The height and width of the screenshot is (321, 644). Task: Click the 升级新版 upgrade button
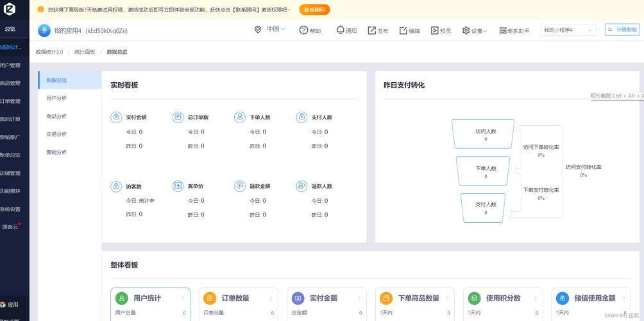(x=622, y=30)
